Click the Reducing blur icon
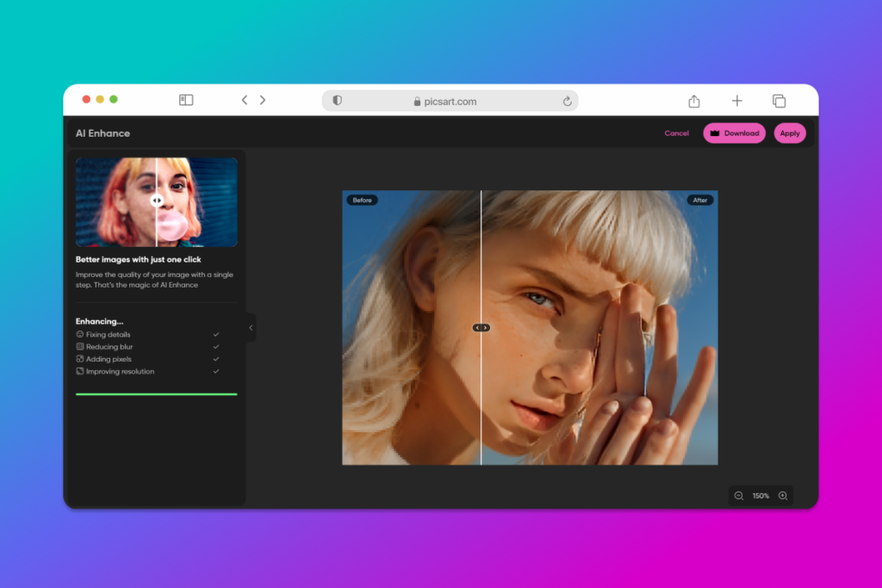882x588 pixels. pyautogui.click(x=79, y=346)
